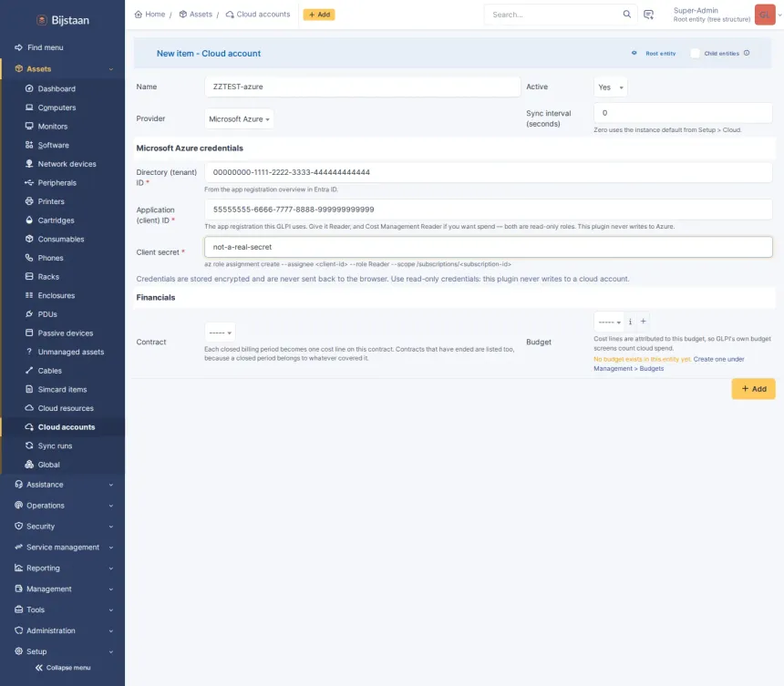Click the Child entities info icon
This screenshot has width=784, height=686.
[747, 53]
